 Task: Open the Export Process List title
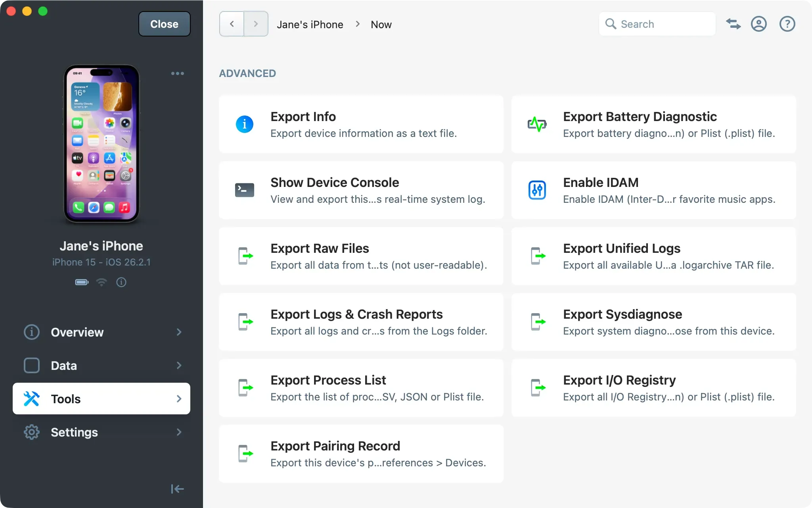[328, 380]
